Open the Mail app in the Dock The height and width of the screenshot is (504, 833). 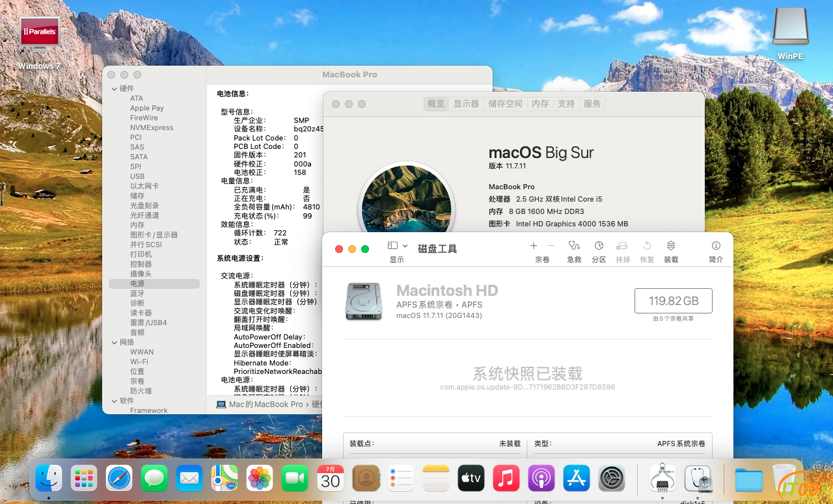pyautogui.click(x=189, y=479)
